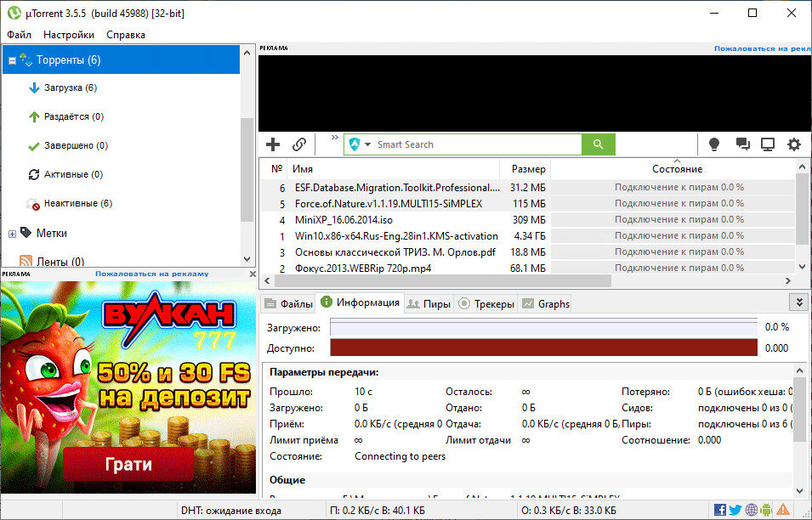Select the ESF.Database.Migration.Toolkit torrent row
The width and height of the screenshot is (812, 520).
(527, 187)
